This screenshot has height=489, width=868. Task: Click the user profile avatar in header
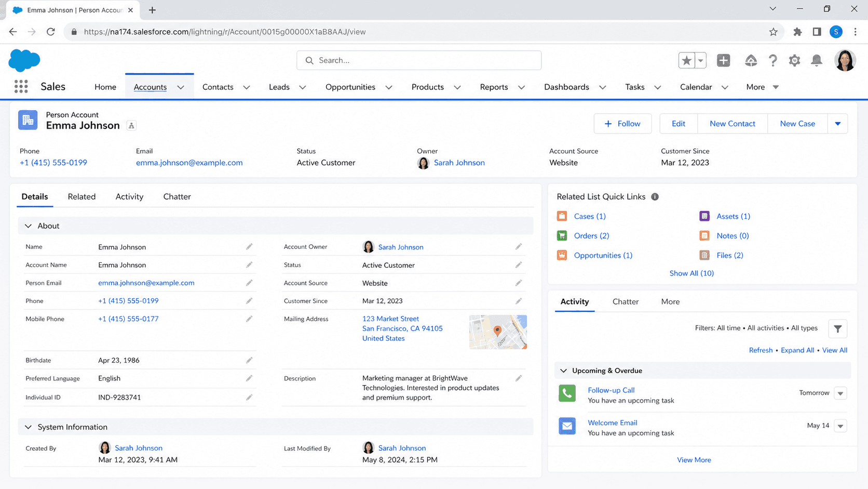click(x=845, y=60)
